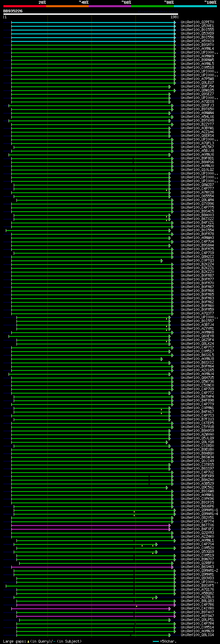Click the UniRef100_Q9MAM1-2 hit name
The image size is (220, 644).
click(199, 570)
